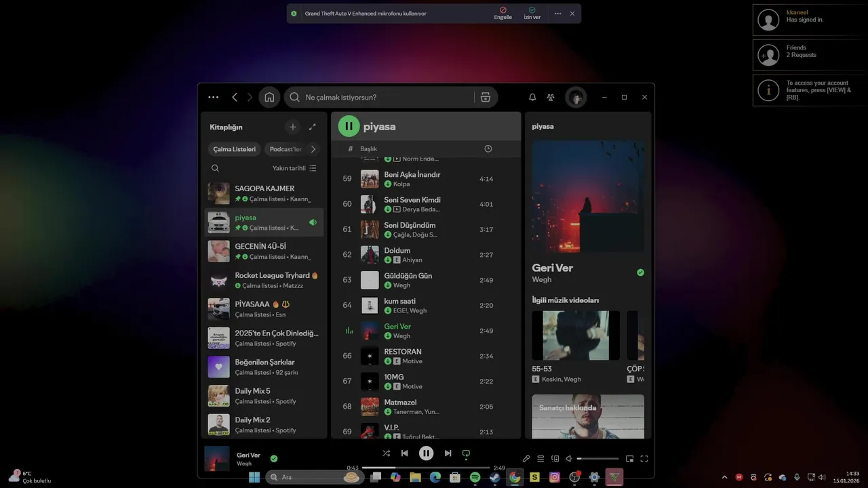This screenshot has width=868, height=488.
Task: Go back with the left arrow
Action: 235,97
